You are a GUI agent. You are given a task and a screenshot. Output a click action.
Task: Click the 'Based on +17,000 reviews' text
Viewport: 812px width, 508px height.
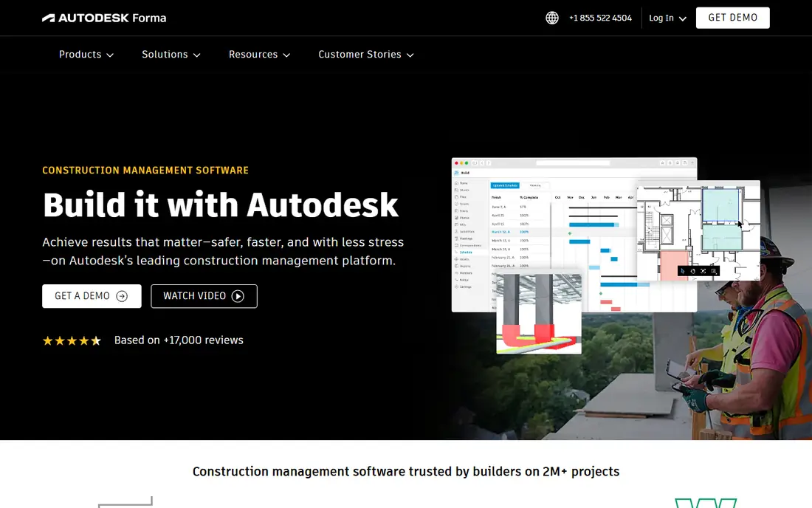click(179, 340)
